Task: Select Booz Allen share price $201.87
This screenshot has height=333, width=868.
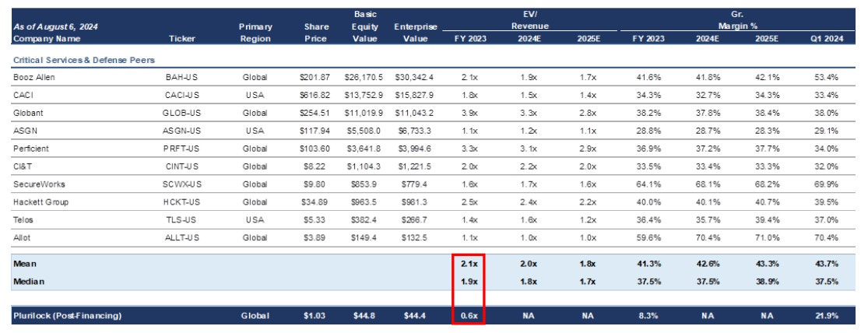Action: point(314,78)
